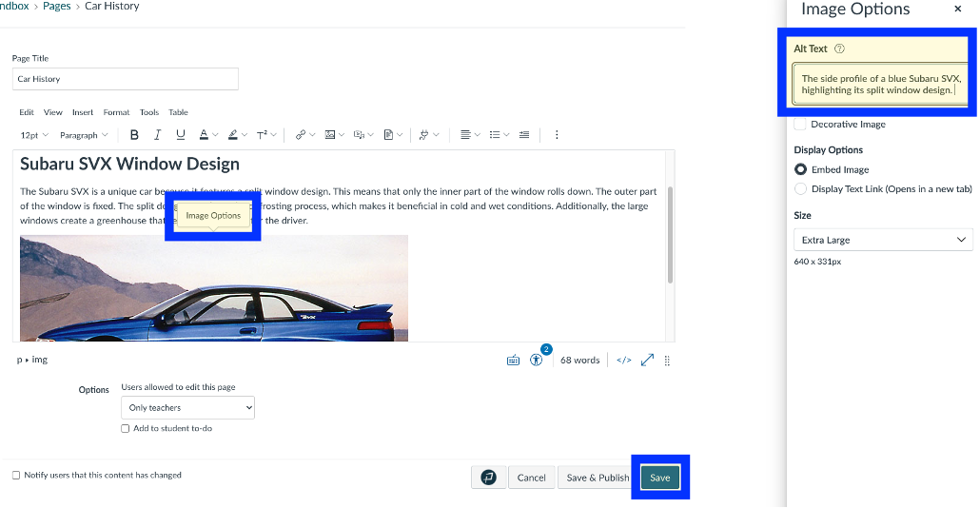
Task: Open the Table menu
Action: [178, 112]
